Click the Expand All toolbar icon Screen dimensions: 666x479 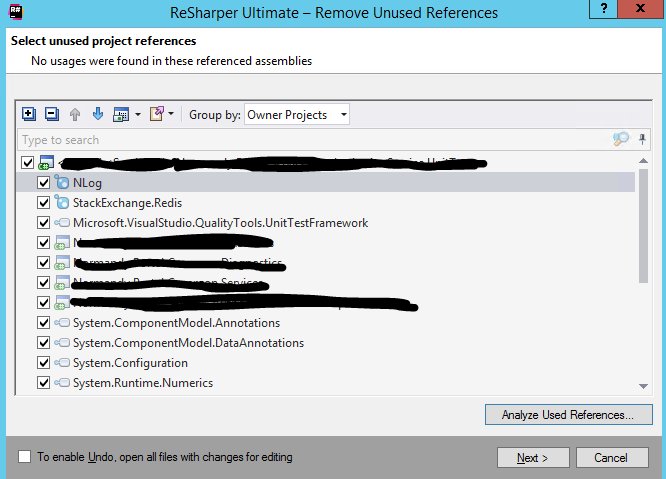click(x=28, y=114)
